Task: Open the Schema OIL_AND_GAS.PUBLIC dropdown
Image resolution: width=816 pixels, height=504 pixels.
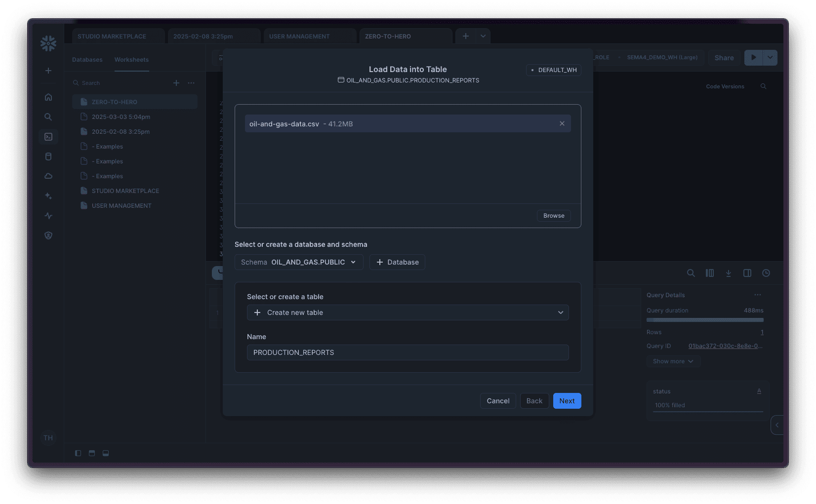Action: [x=298, y=262]
